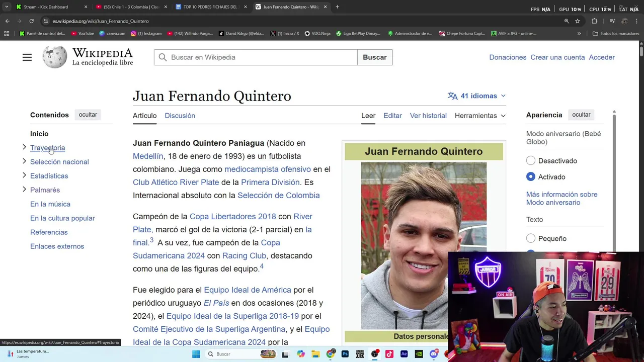Open the VDO.Ninja bookmark

(317, 34)
